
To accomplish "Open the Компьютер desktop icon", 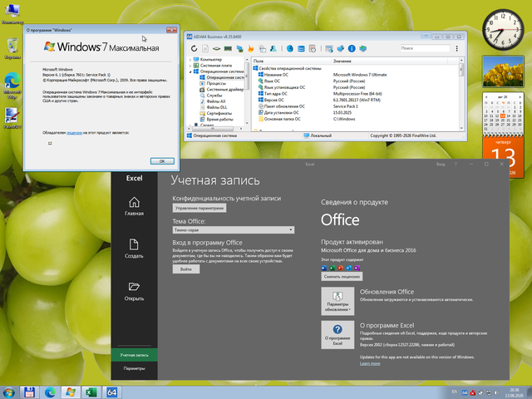I will tap(12, 13).
